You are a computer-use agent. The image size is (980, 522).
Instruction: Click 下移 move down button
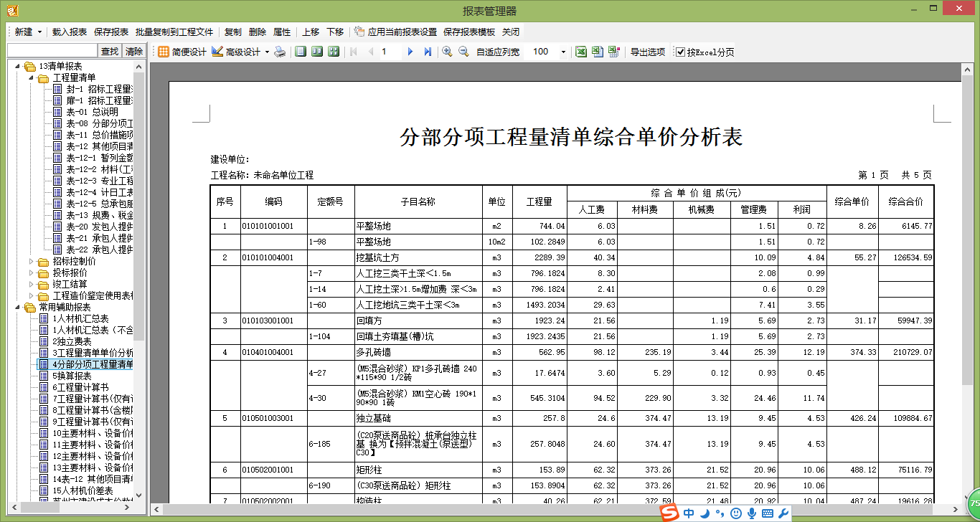[335, 32]
